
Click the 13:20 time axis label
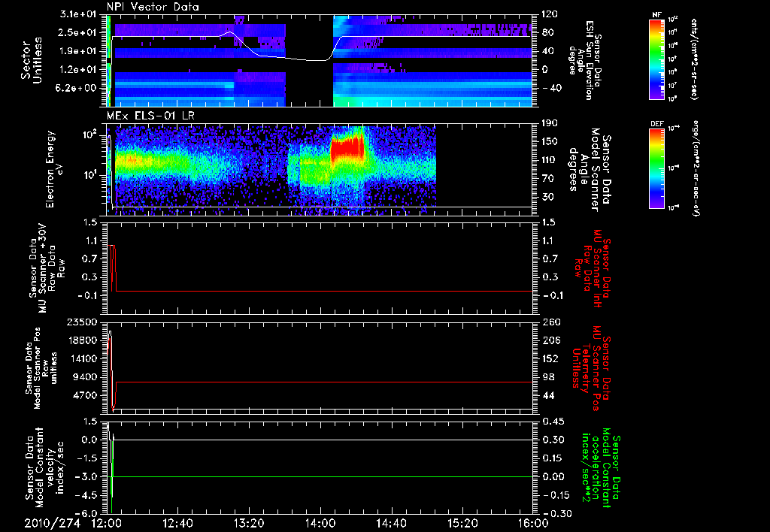pos(249,523)
